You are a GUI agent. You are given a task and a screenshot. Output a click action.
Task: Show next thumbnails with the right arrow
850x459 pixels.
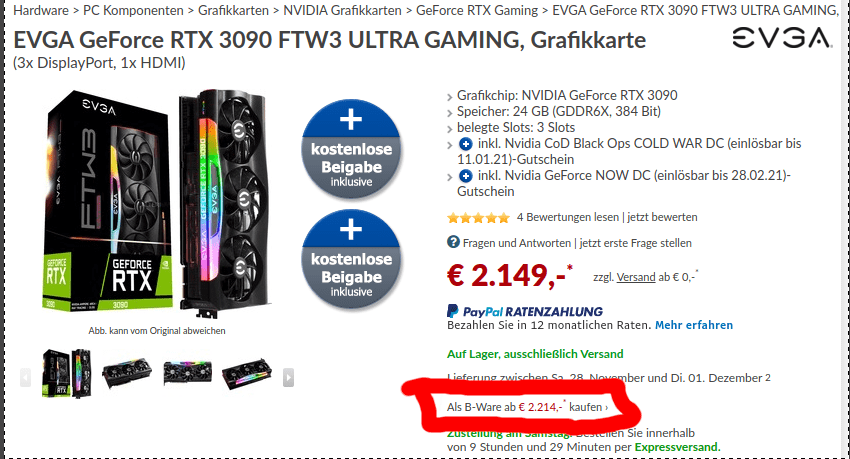tap(288, 377)
